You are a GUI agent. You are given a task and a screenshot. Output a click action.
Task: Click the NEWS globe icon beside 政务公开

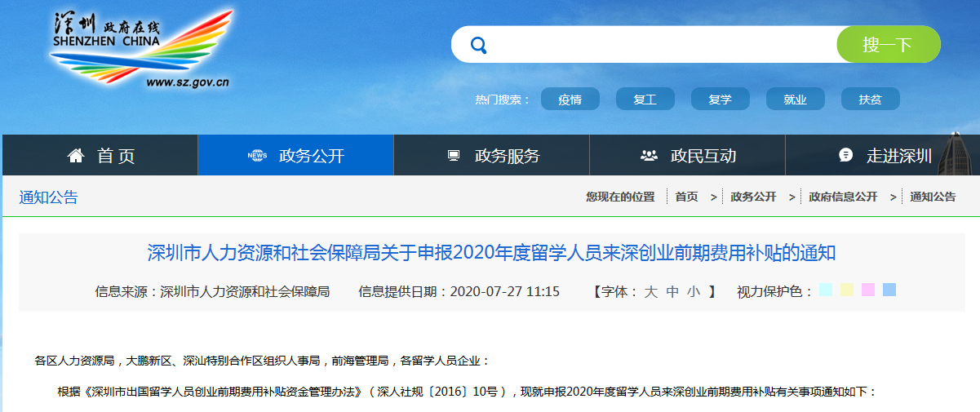pyautogui.click(x=257, y=155)
